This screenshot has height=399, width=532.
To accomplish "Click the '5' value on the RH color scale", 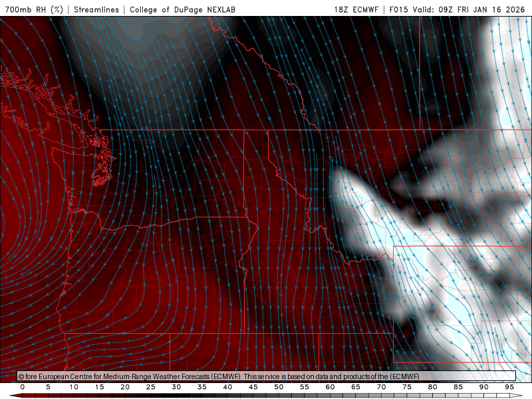I will tap(48, 387).
